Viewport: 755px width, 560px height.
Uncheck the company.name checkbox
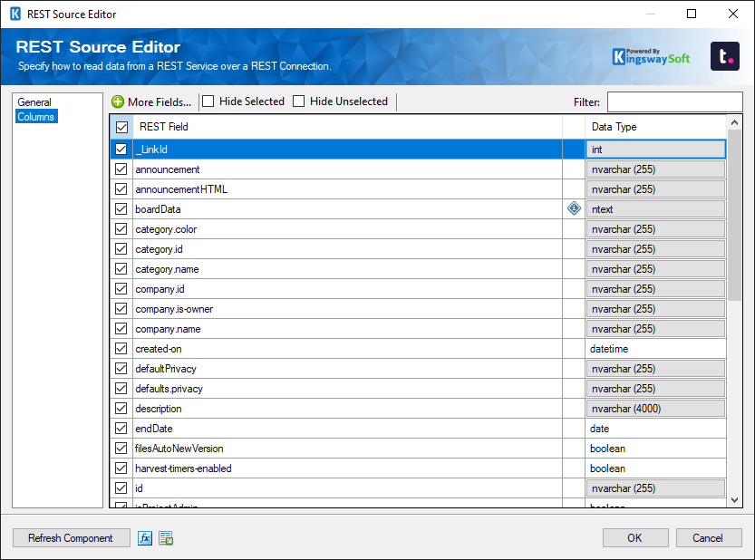pyautogui.click(x=121, y=328)
